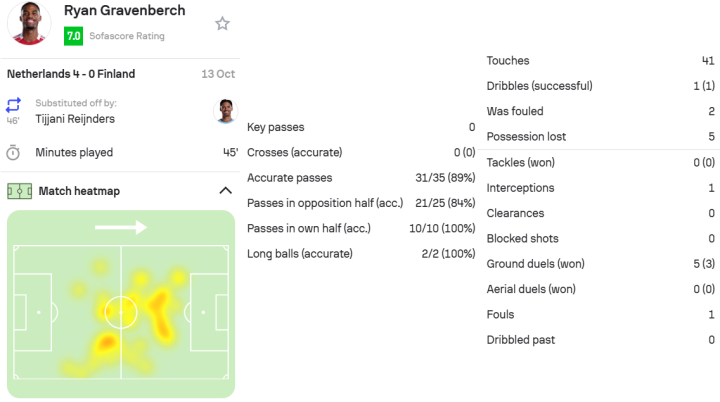Viewport: 720px width, 402px height.
Task: Click the Long balls (accurate) row
Action: [x=361, y=254]
